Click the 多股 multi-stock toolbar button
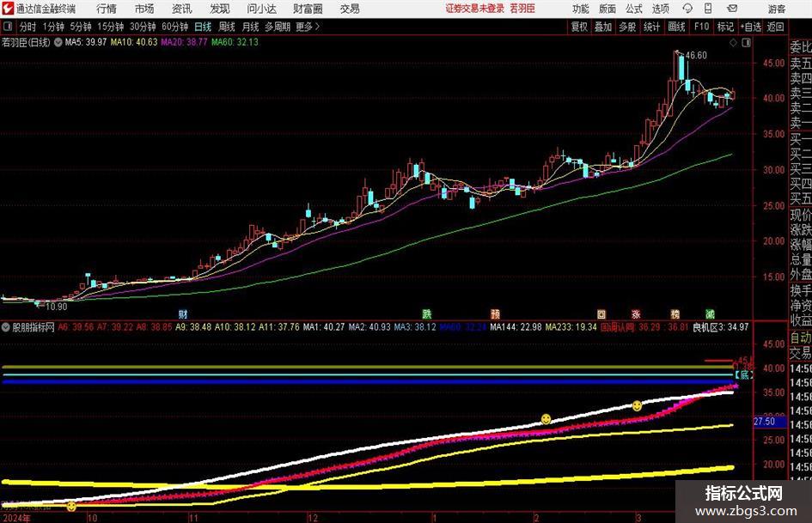Viewport: 812px width, 523px height. tap(627, 27)
